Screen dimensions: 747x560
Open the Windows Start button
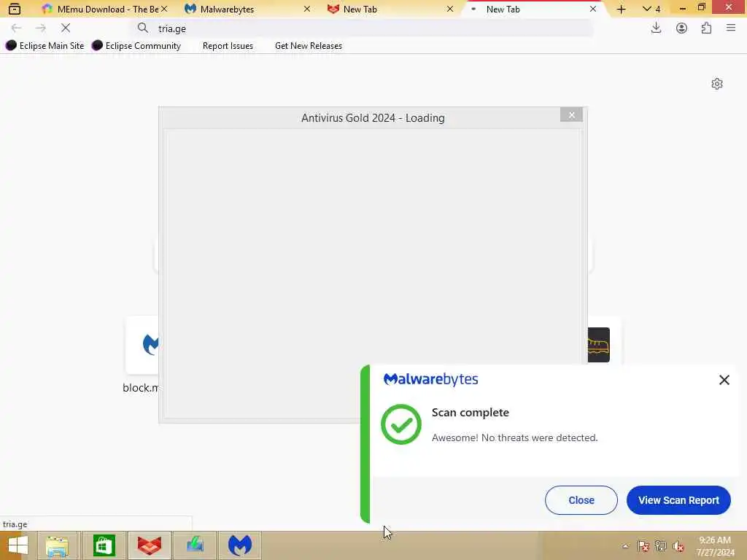[18, 545]
